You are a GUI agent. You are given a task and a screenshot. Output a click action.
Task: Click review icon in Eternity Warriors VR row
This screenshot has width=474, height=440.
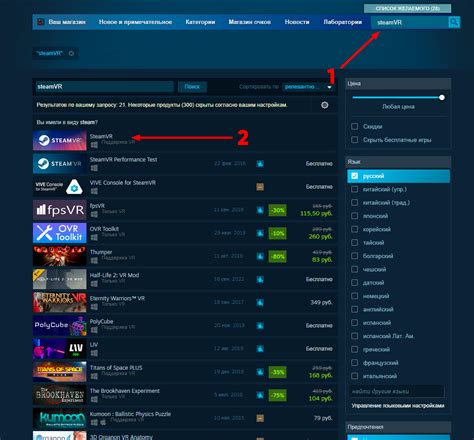click(260, 302)
